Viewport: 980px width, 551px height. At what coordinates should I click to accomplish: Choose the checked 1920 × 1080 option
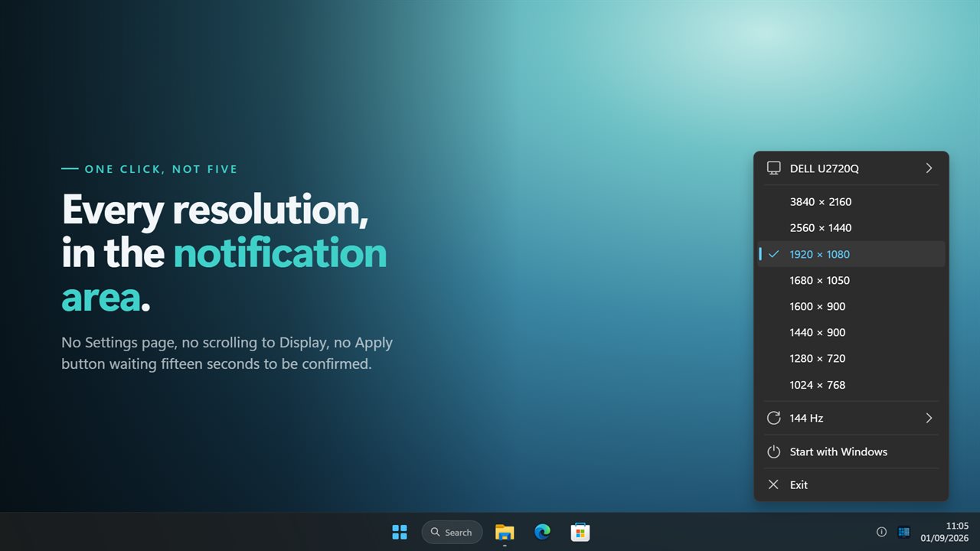coord(851,254)
